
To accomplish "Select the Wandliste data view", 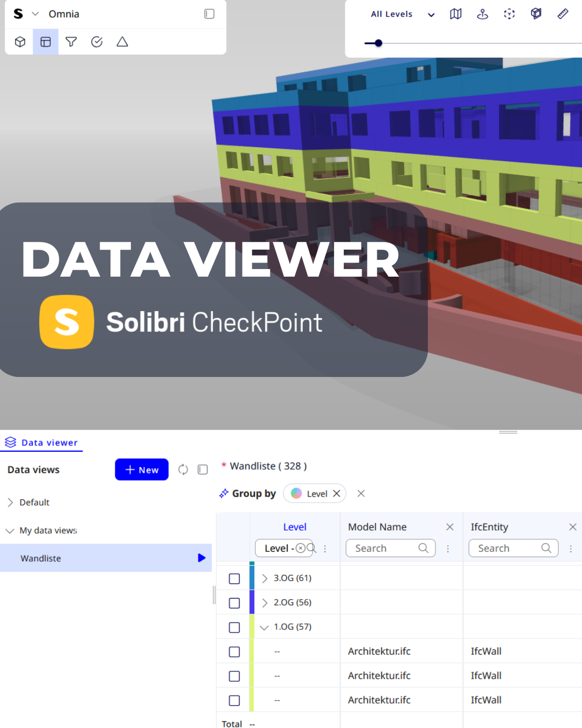I will coord(106,558).
